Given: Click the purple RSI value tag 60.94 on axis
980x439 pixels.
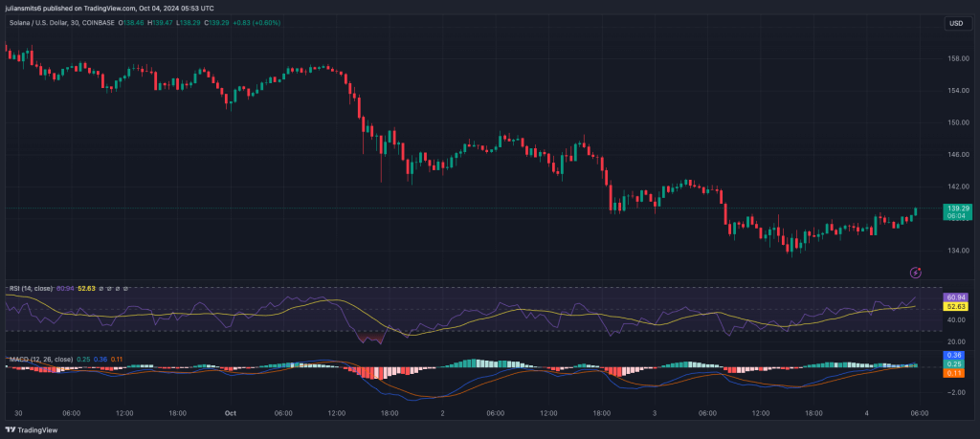Looking at the screenshot, I should (x=957, y=297).
